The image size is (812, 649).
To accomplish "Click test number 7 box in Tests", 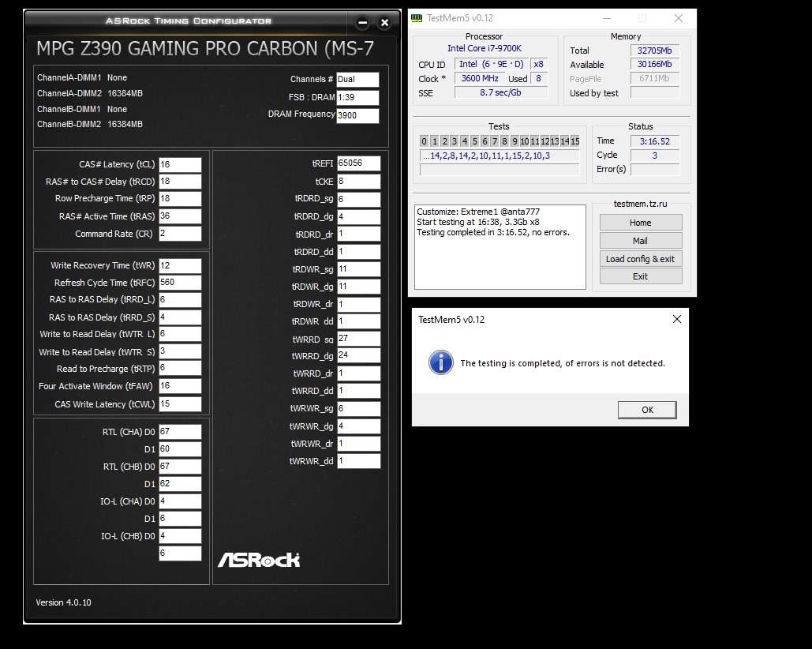I will click(495, 141).
